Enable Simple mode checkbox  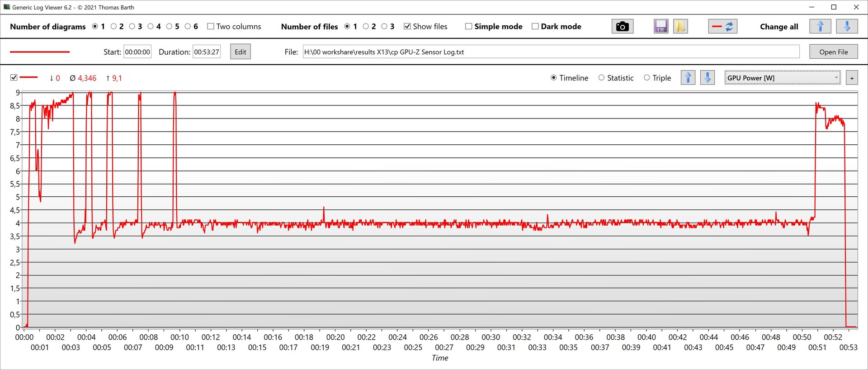[469, 27]
